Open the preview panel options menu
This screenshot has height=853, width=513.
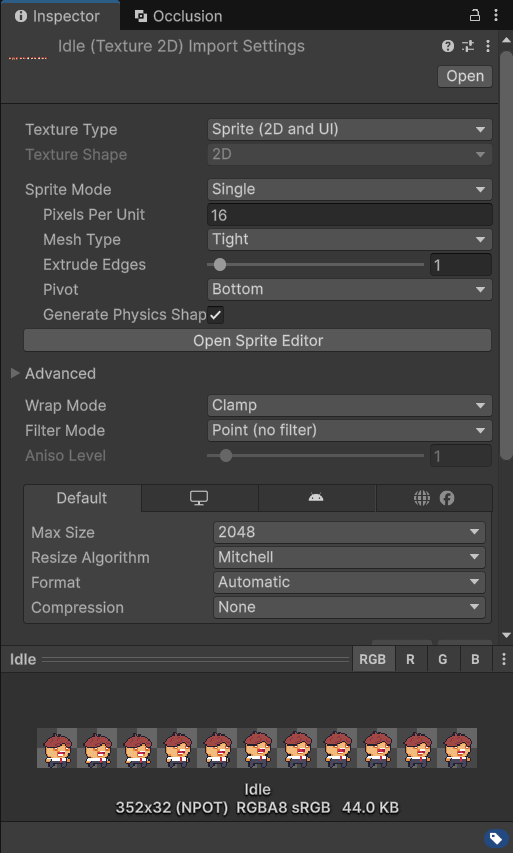pos(504,659)
